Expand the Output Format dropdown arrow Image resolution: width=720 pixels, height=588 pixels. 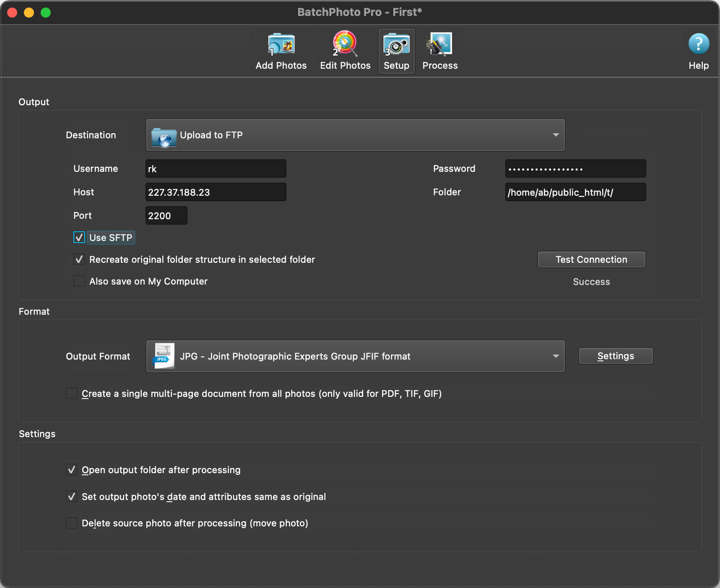click(556, 356)
